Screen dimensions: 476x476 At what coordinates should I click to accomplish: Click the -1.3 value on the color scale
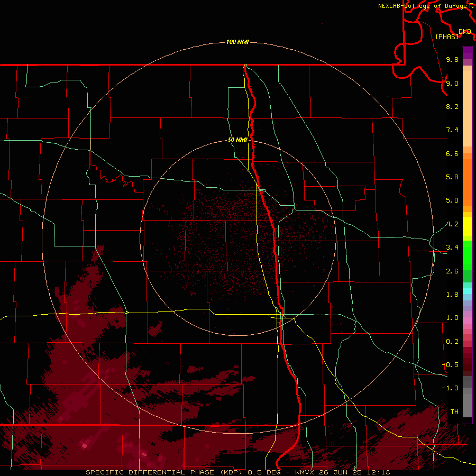[x=450, y=388]
